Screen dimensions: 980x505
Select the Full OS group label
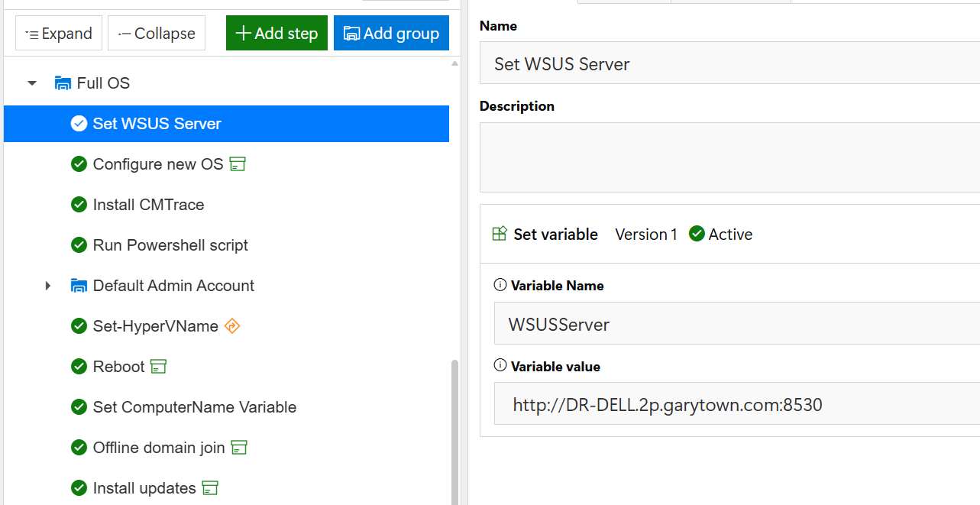[x=103, y=83]
